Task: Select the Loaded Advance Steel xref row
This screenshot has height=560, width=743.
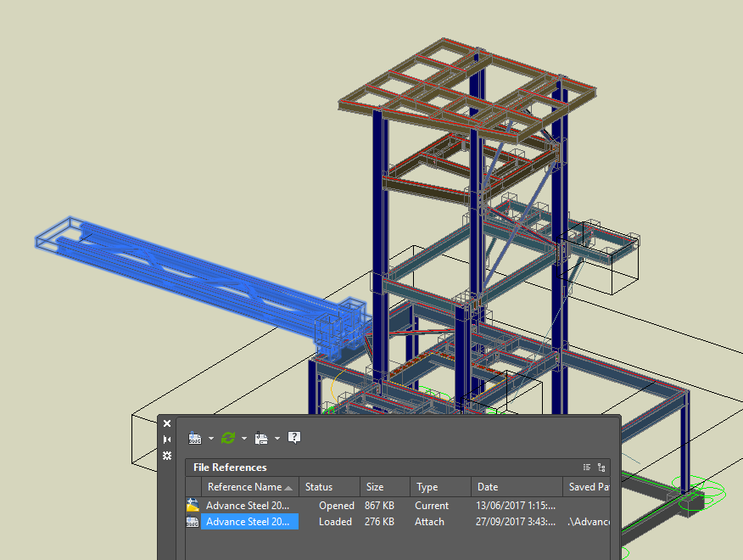Action: tap(249, 522)
